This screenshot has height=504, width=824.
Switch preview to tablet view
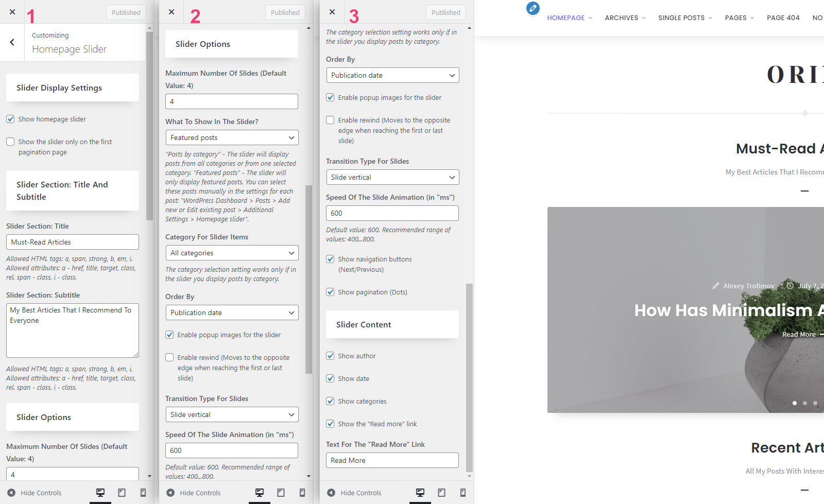point(122,493)
